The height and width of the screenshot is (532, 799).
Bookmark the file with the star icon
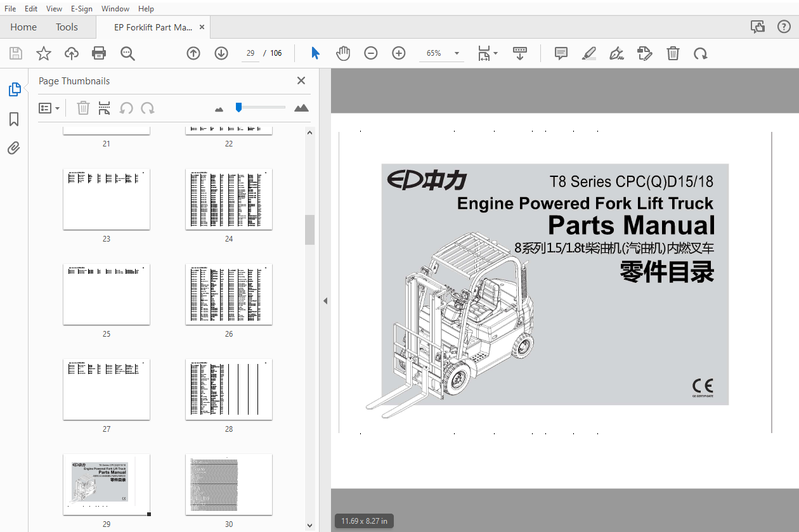(43, 53)
